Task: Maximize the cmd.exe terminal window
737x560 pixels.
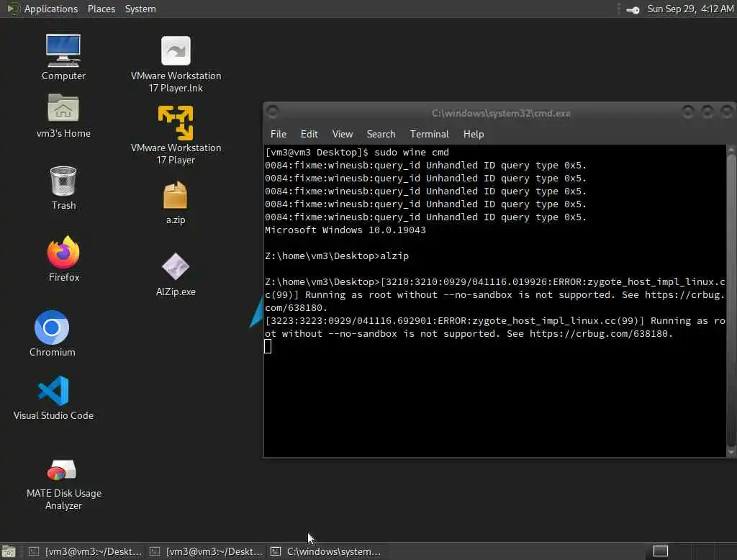Action: (x=707, y=112)
